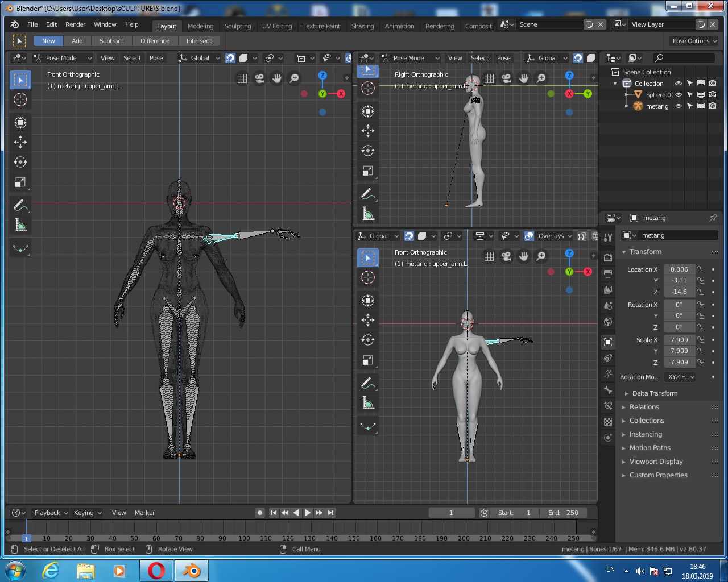The width and height of the screenshot is (728, 582).
Task: Open the Render menu
Action: tap(75, 24)
